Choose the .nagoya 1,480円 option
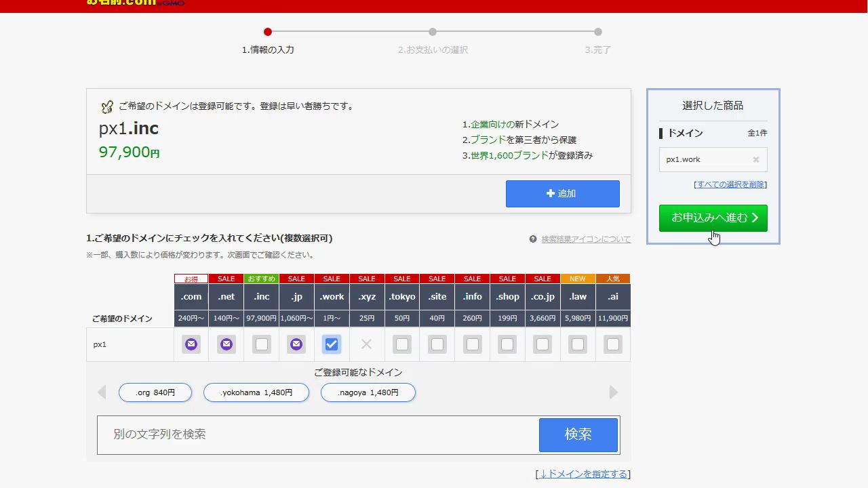This screenshot has width=868, height=488. click(368, 392)
